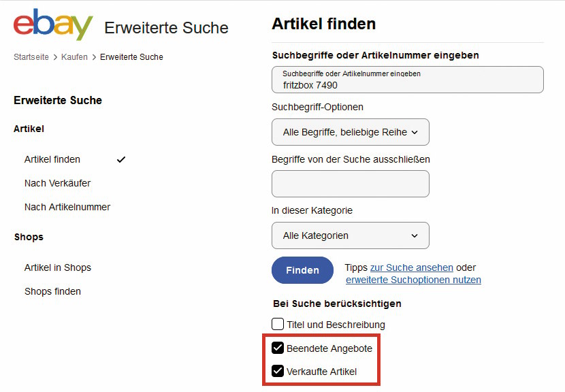Viewport: 565px width, 392px height.
Task: Expand the Alle Kategorien dropdown
Action: point(350,235)
